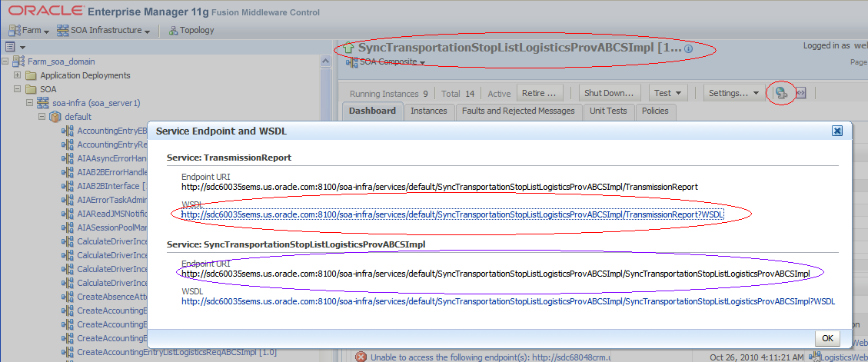This screenshot has width=868, height=362.
Task: Collapse the soa-infra (soa_server1) node
Action: pyautogui.click(x=29, y=103)
